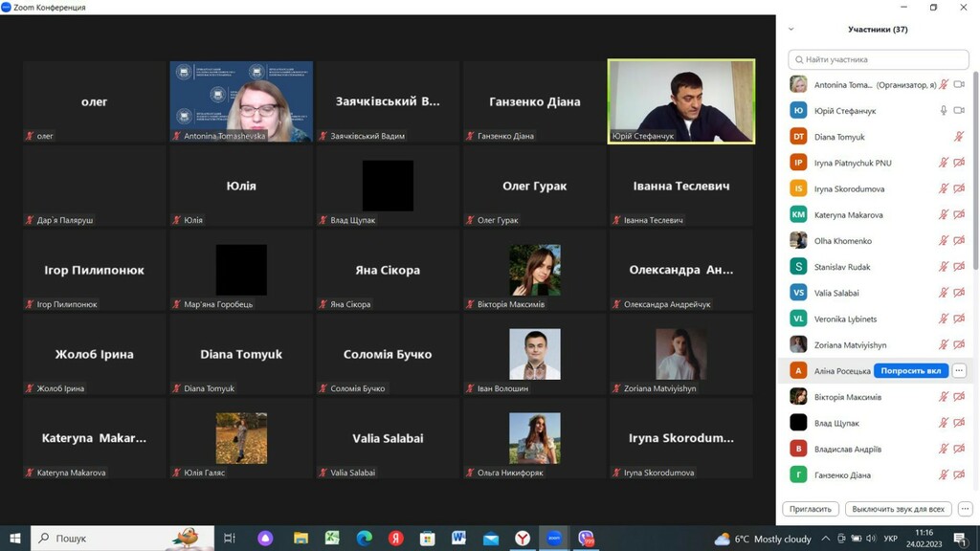Click the Zoom icon in the taskbar
Viewport: 980px width, 551px height.
coord(554,538)
